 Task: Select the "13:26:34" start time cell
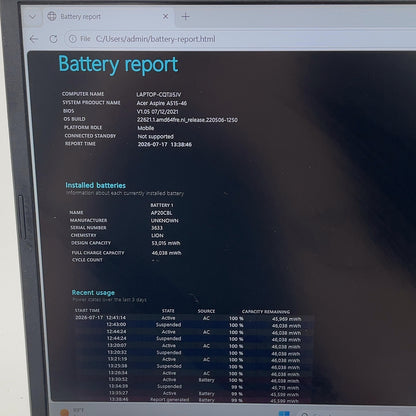pos(118,373)
